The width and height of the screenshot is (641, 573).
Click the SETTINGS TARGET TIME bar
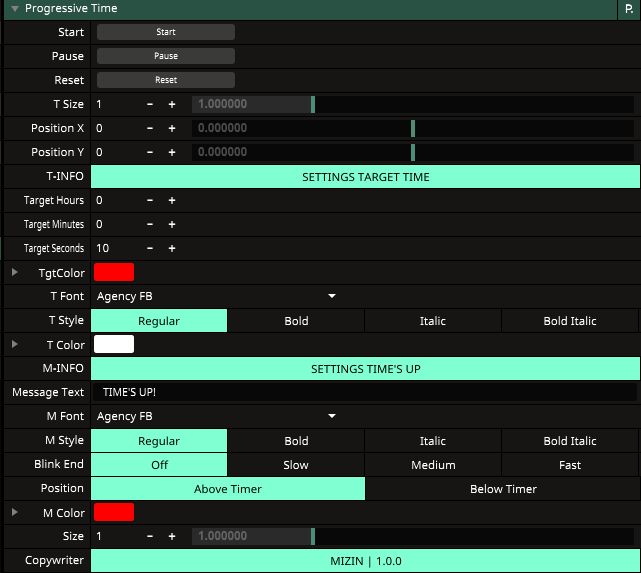[x=365, y=177]
